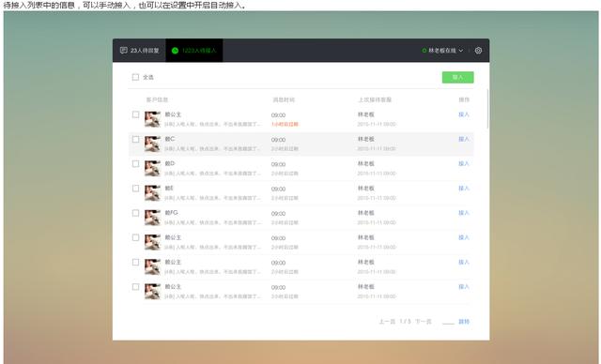
Task: Click the 接入 link for 赖E
Action: [x=464, y=189]
